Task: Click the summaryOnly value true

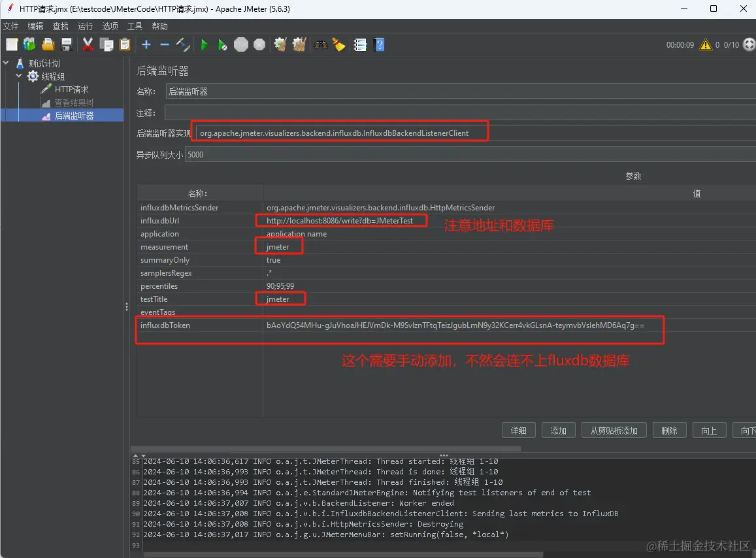Action: 509,259
